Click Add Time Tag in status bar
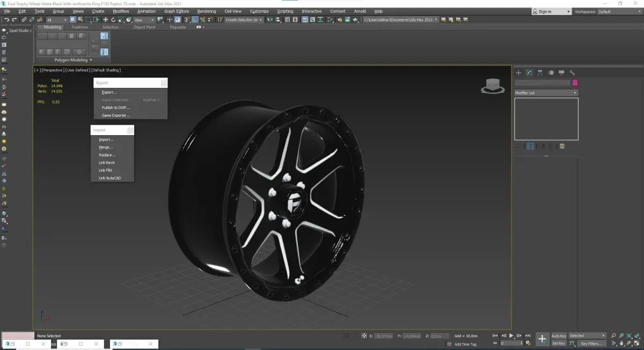Viewport: 644px width, 350px height. [x=465, y=344]
